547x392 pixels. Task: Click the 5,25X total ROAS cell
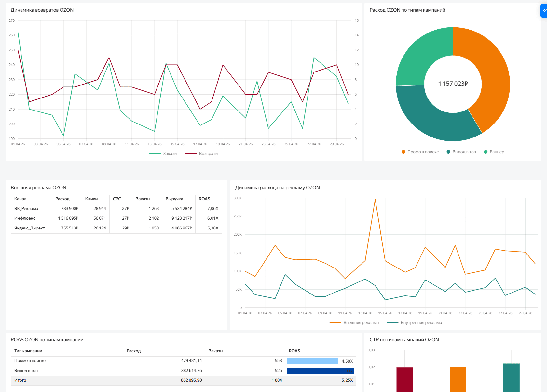pyautogui.click(x=321, y=381)
